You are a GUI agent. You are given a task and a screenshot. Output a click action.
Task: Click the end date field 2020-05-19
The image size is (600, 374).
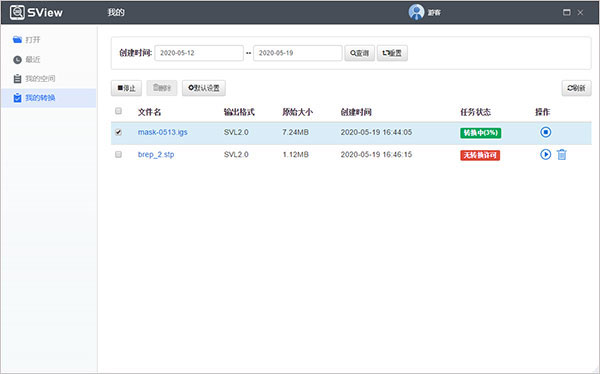[x=298, y=53]
